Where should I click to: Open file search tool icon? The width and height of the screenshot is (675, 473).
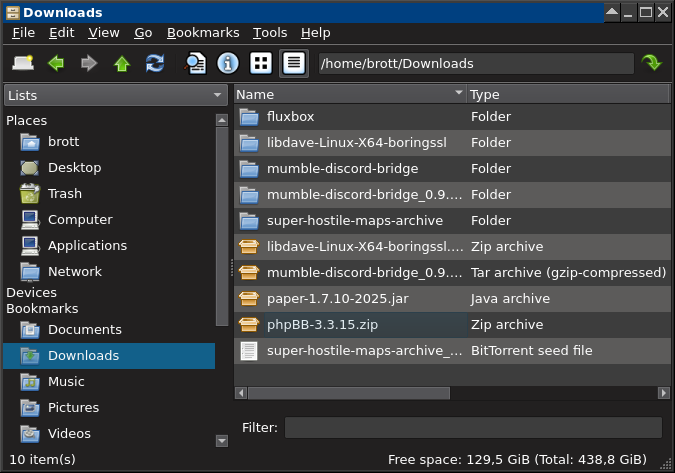point(195,63)
